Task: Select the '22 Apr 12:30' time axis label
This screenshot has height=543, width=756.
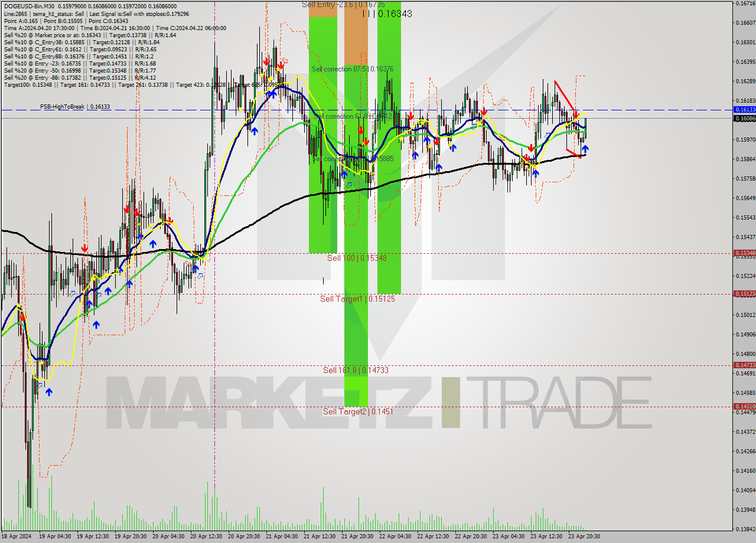Action: click(433, 537)
